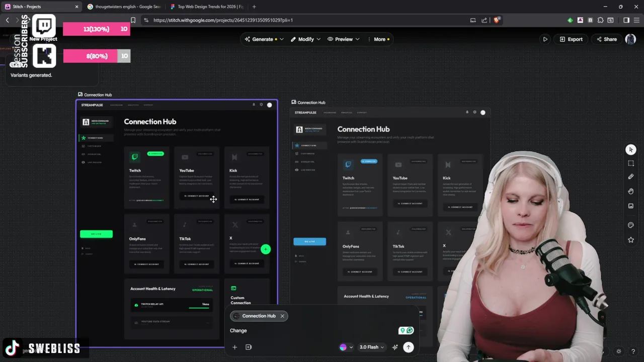Click the Grammarly icon in prompt box

point(410,330)
